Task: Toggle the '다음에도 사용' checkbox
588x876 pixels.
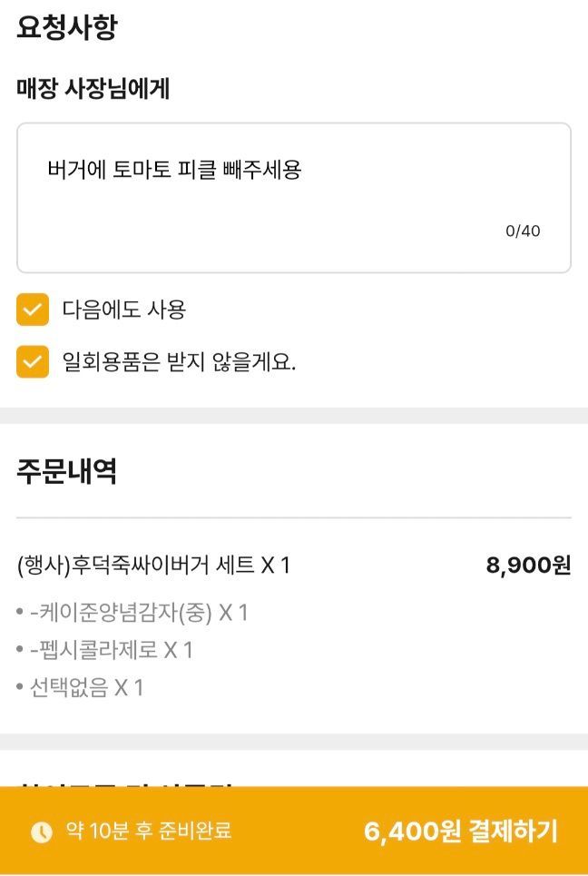Action: 33,310
